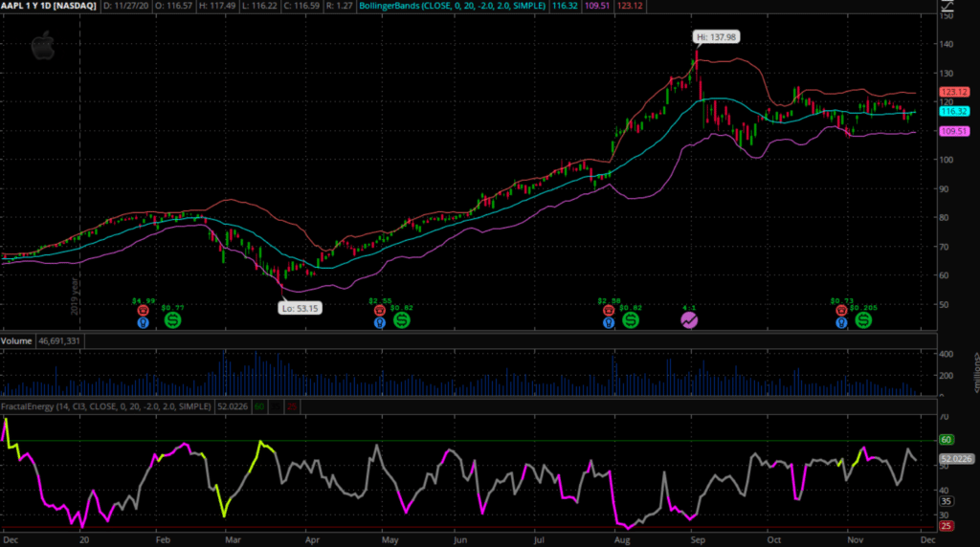The width and height of the screenshot is (980, 547).
Task: Click the blue conference call icon below $4.99
Action: click(x=144, y=323)
